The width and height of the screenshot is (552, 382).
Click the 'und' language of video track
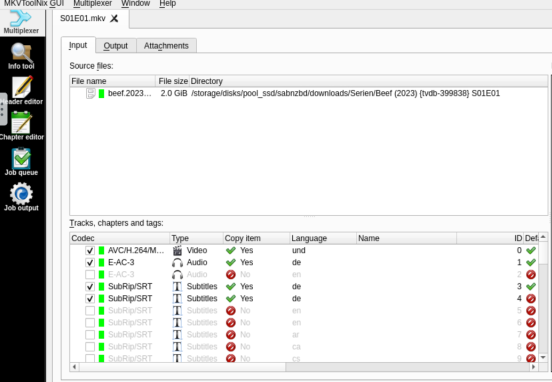[299, 250]
